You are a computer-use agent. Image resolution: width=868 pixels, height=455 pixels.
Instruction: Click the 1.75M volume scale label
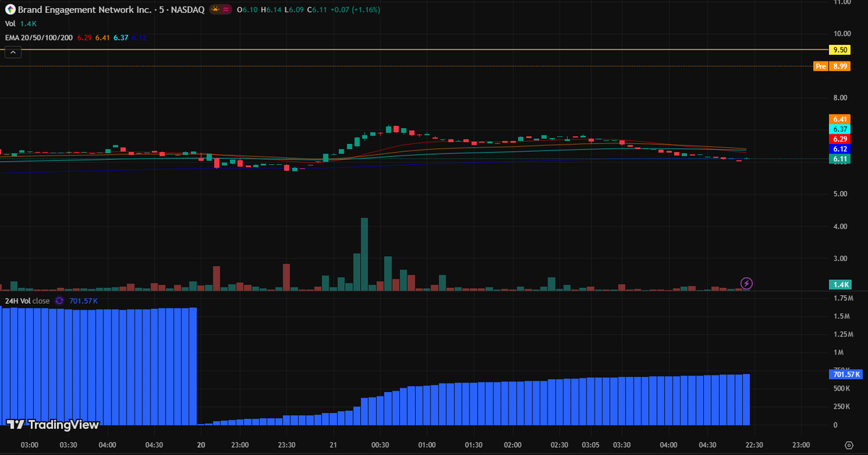tap(843, 298)
